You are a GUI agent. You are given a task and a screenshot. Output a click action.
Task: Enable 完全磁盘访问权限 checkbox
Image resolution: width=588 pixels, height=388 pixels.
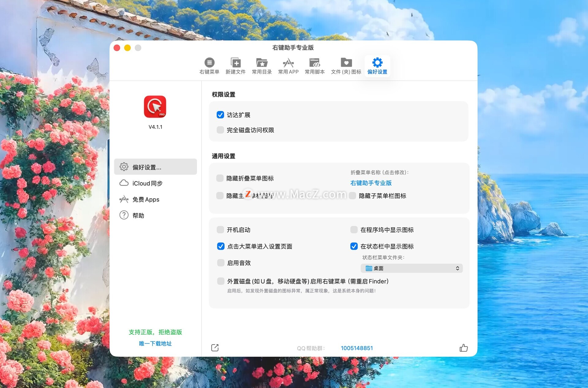point(220,130)
